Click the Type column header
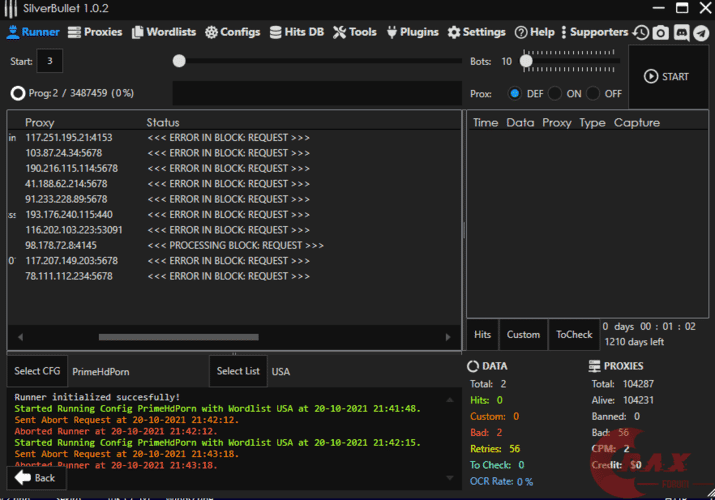Image resolution: width=715 pixels, height=500 pixels. (592, 123)
